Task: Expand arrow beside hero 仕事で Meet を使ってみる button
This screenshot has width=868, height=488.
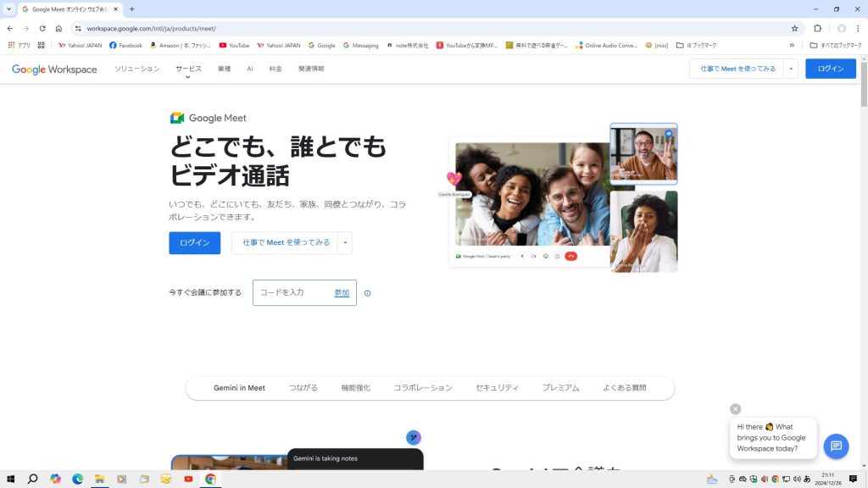Action: tap(345, 243)
